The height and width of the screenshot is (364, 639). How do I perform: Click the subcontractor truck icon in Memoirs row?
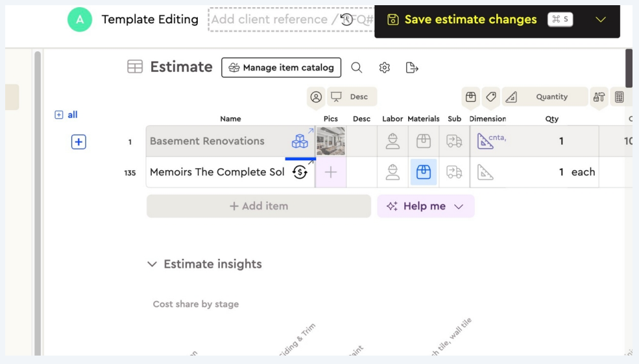click(455, 172)
